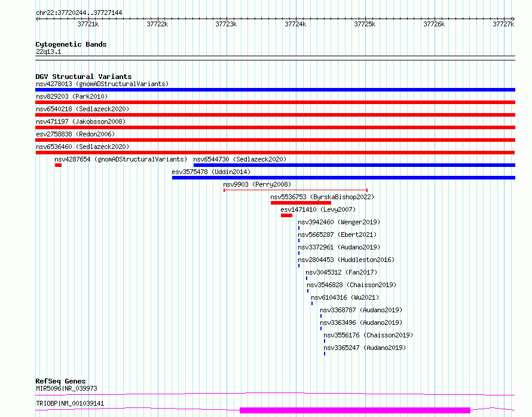
Task: Click nsv5536753 (ByrskaBishop2022) label
Action: click(x=322, y=197)
